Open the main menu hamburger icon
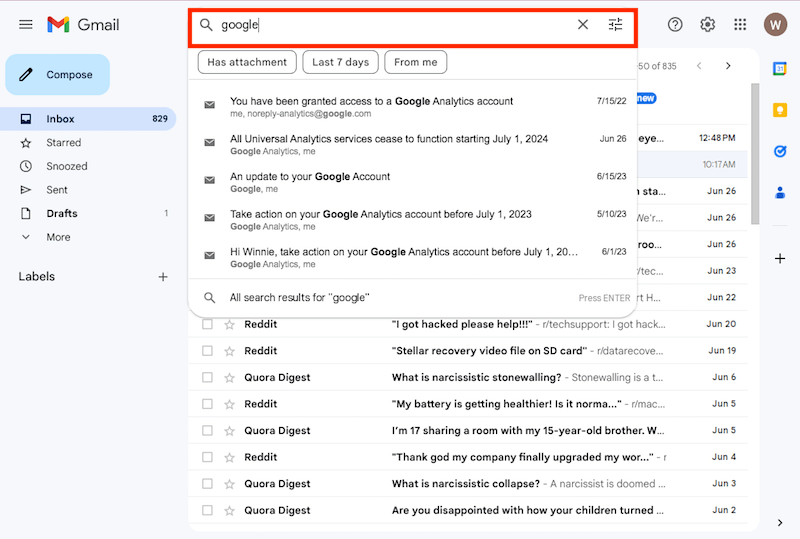This screenshot has width=800, height=539. 26,24
